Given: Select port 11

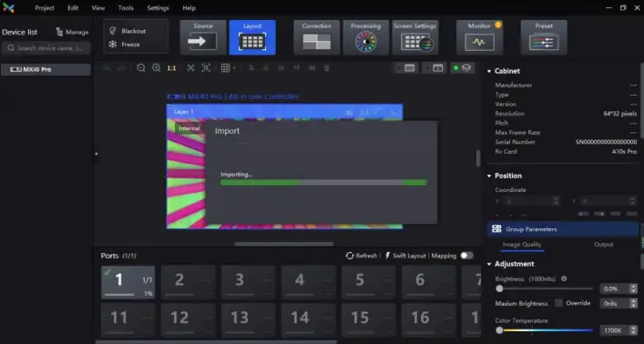Looking at the screenshot, I should coord(128,319).
